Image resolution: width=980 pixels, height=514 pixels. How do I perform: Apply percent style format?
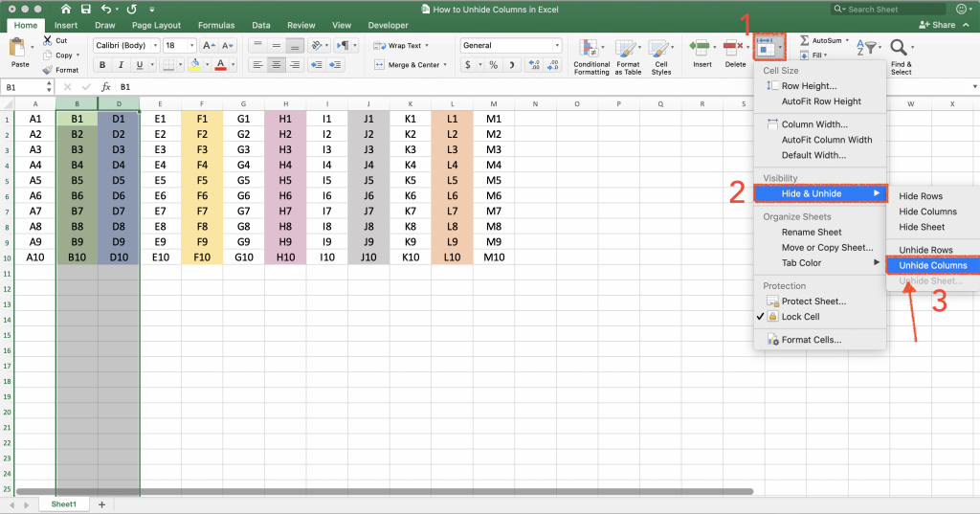(493, 65)
